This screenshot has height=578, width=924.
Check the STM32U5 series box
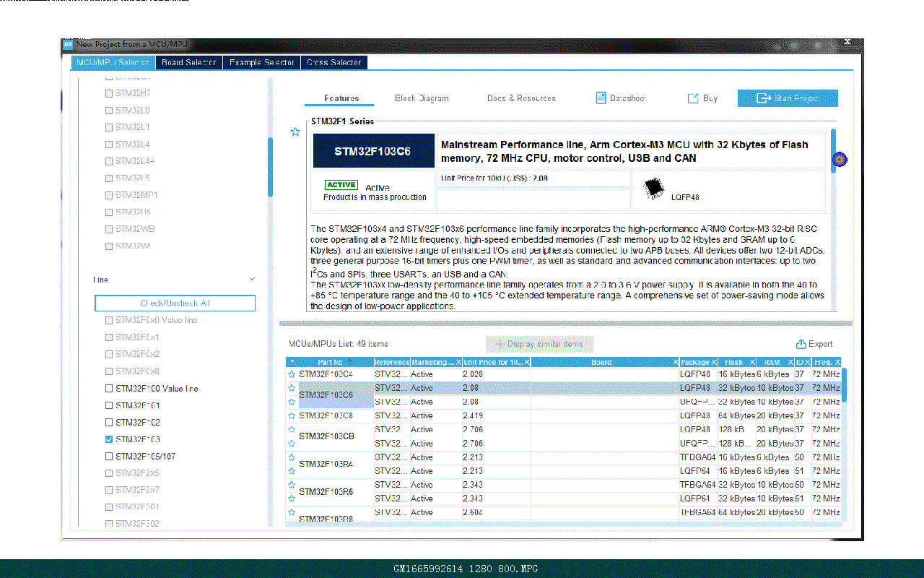(109, 212)
